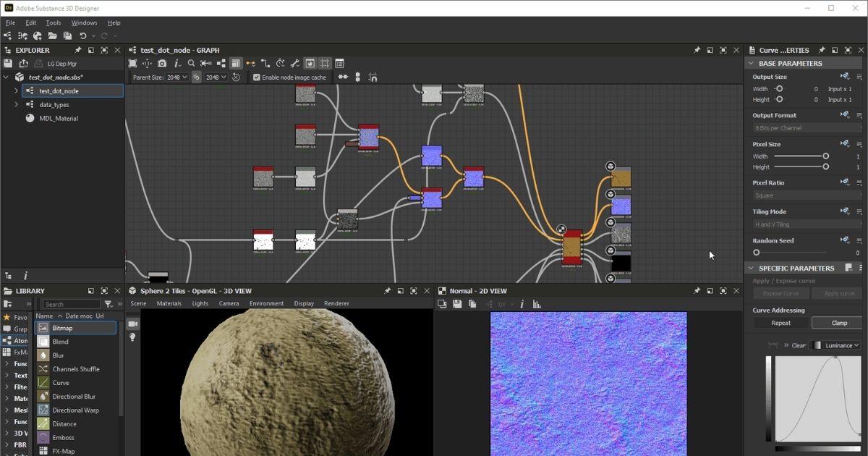Image resolution: width=868 pixels, height=456 pixels.
Task: Click the camera snapshot icon in graph toolbar
Action: point(162,64)
